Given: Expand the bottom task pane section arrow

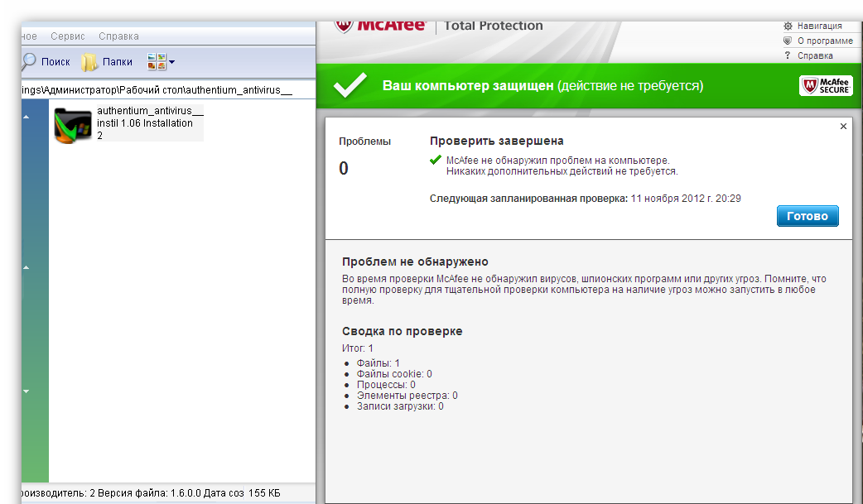Looking at the screenshot, I should coord(26,391).
